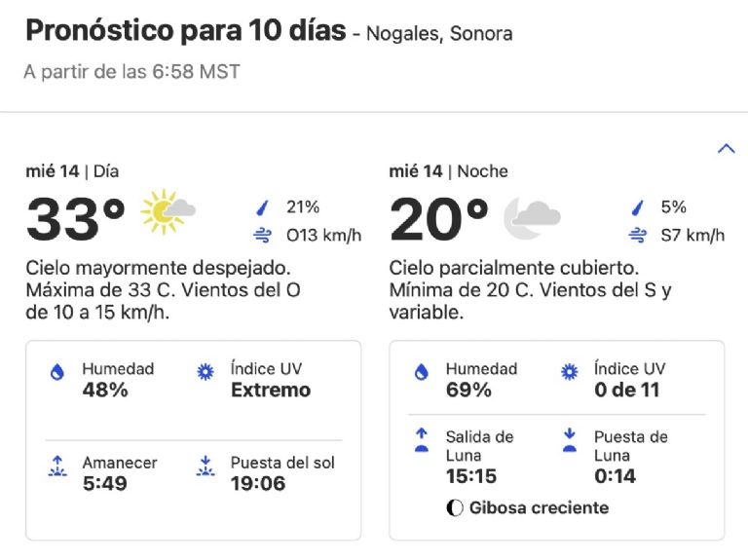Viewport: 748px width, 560px height.
Task: Click the sunrise Amanecer icon
Action: tap(57, 466)
